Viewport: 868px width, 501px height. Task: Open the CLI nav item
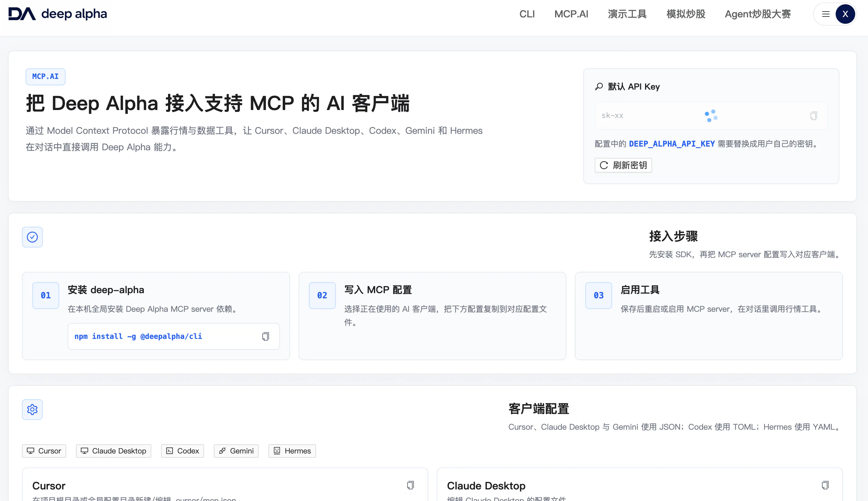tap(527, 14)
